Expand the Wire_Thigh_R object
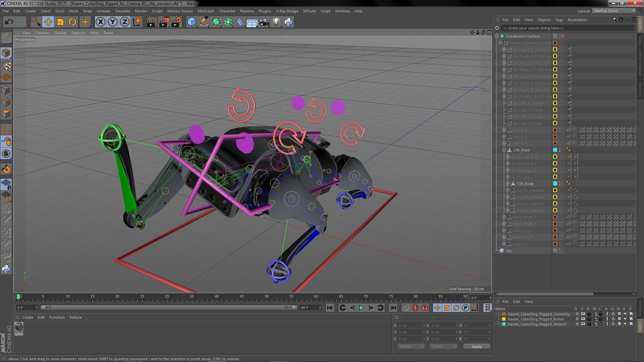This screenshot has width=644, height=362. (504, 217)
